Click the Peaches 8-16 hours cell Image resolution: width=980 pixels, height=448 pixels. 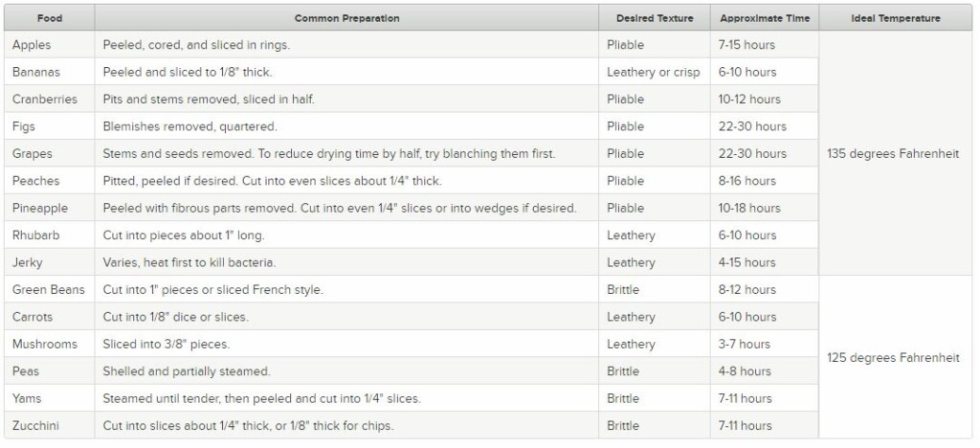point(746,181)
